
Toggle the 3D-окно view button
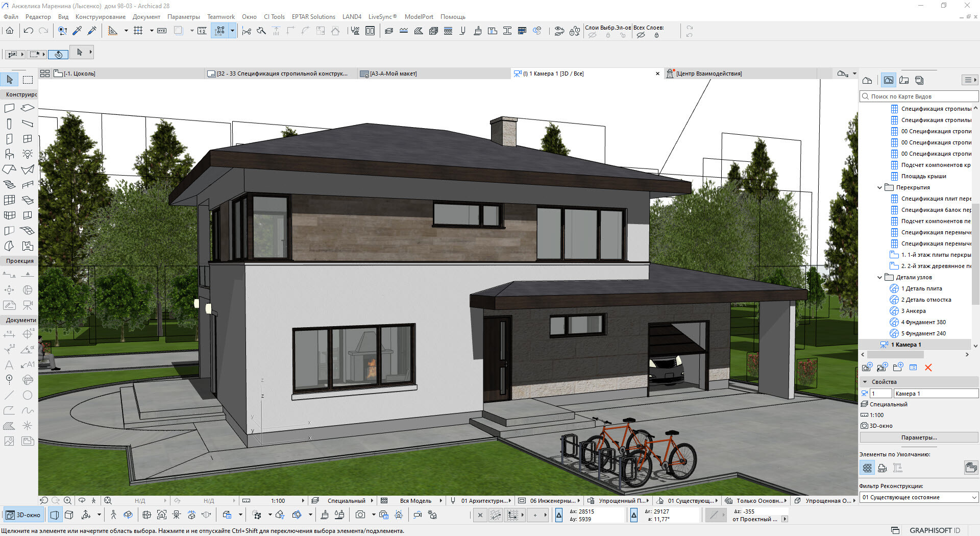click(x=23, y=515)
